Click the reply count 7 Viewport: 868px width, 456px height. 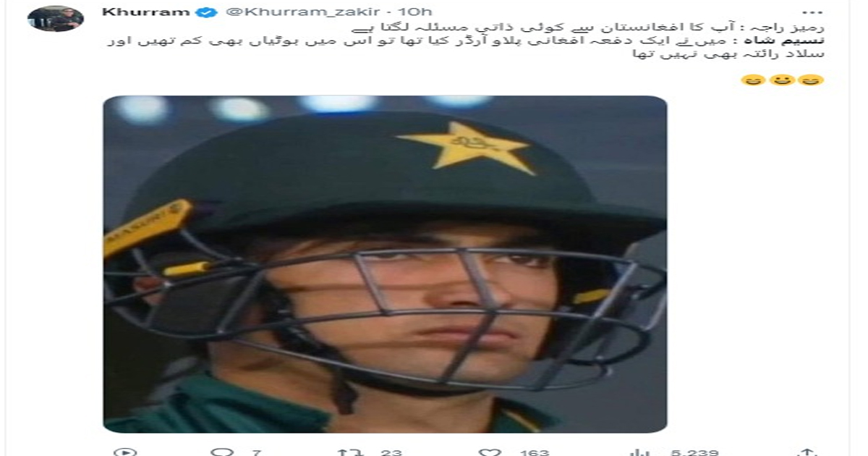[x=256, y=452]
